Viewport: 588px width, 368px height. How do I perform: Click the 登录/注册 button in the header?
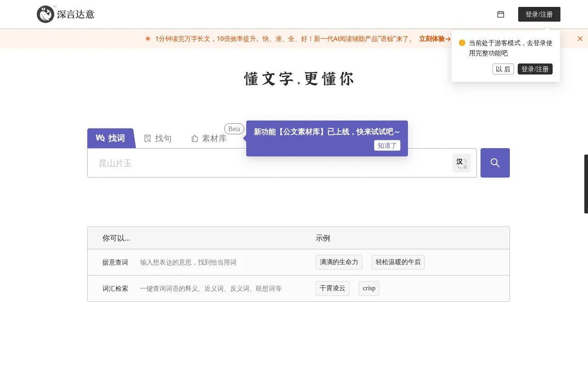coord(539,14)
